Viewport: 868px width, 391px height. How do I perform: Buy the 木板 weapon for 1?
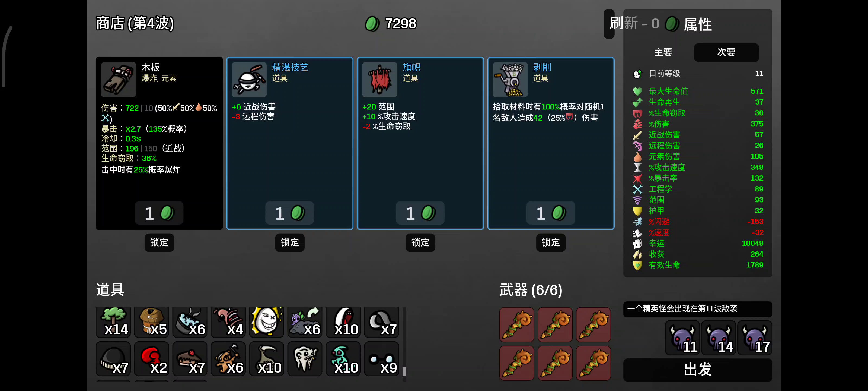159,213
